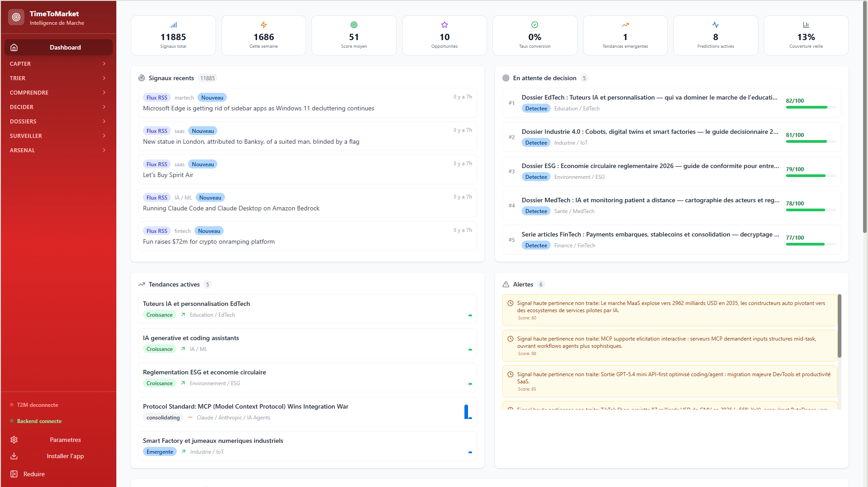Open Let's Buy Spirit Air signal
868x487 pixels.
pyautogui.click(x=308, y=169)
